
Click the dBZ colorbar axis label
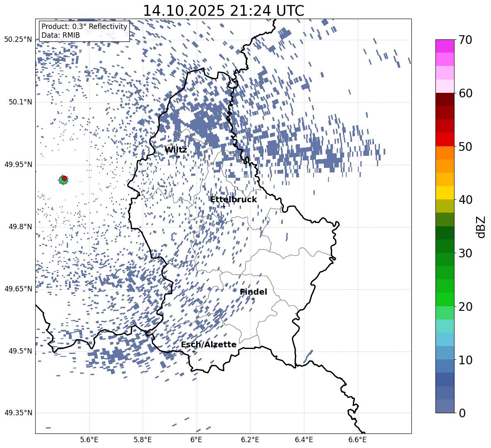click(x=481, y=227)
